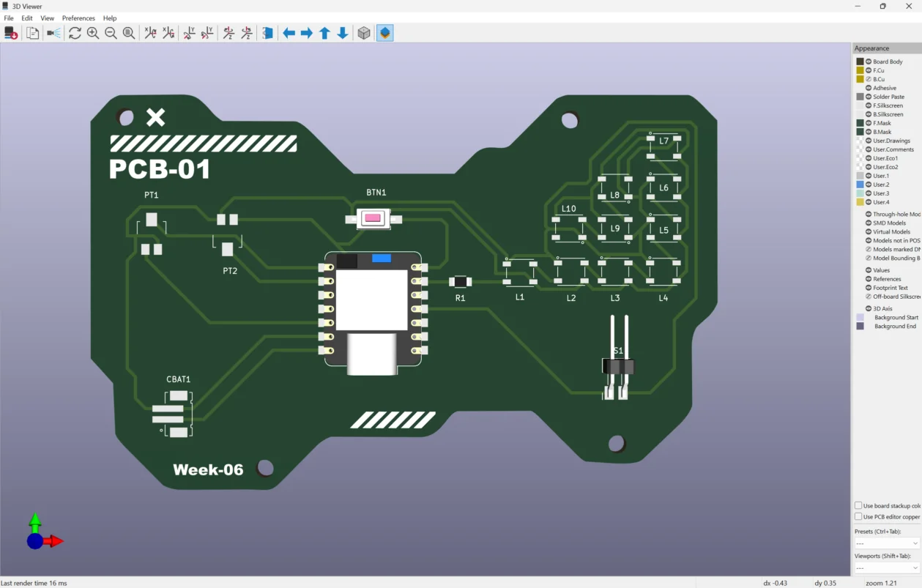922x588 pixels.
Task: Click the zoom in magnifier icon
Action: coord(93,33)
